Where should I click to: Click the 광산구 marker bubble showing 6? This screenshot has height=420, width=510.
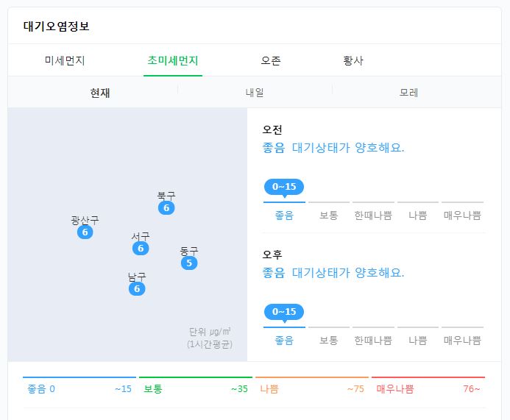pyautogui.click(x=85, y=232)
